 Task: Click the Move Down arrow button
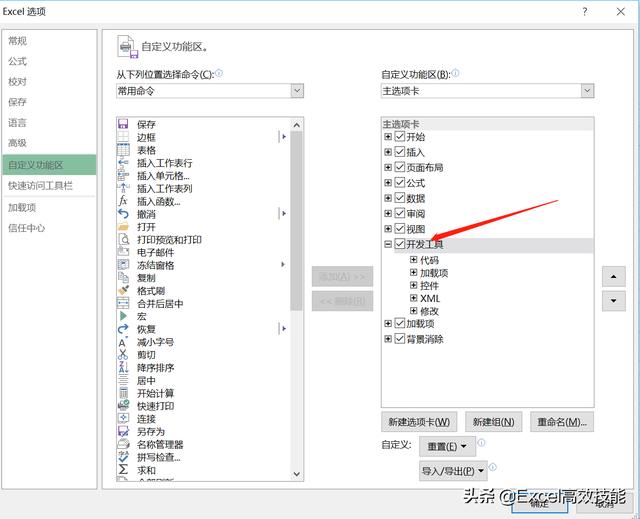tap(613, 301)
